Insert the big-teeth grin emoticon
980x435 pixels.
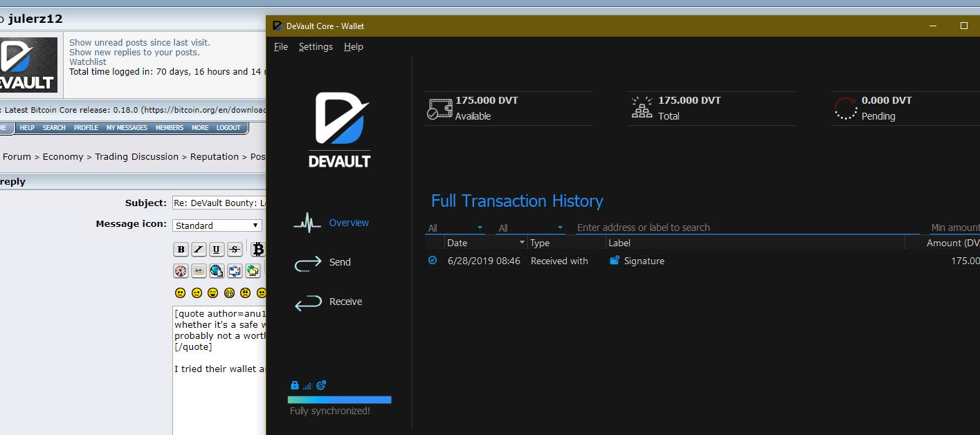click(x=229, y=293)
